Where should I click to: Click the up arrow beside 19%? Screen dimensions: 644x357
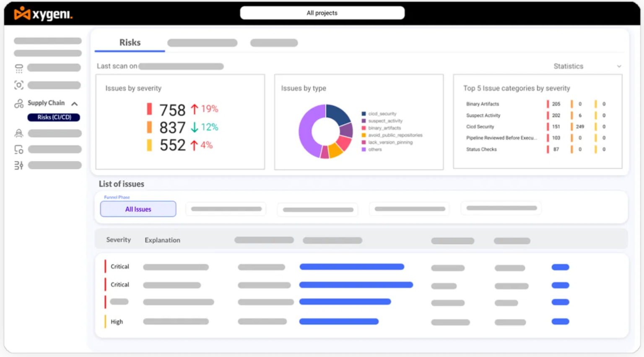(x=194, y=109)
